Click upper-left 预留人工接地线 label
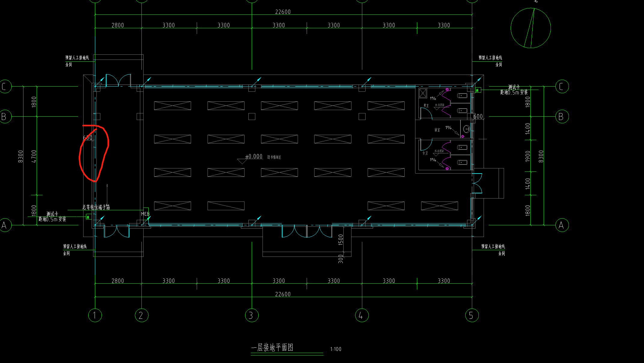644x363 pixels. [x=77, y=57]
